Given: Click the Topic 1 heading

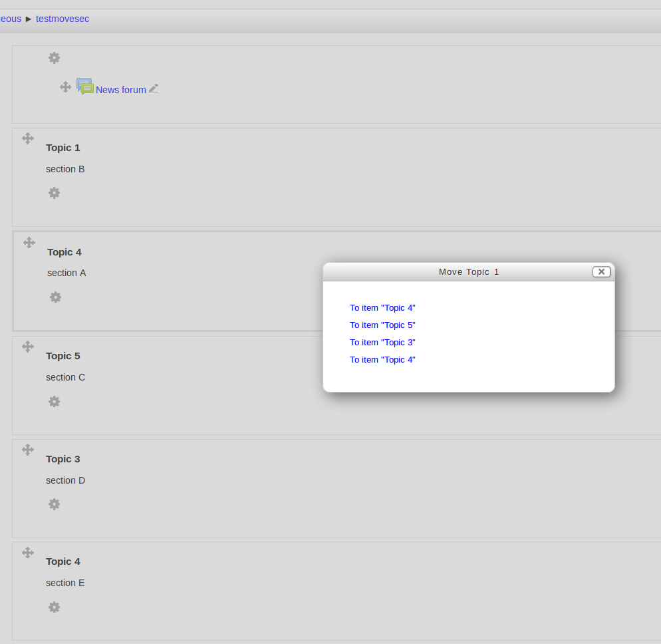Looking at the screenshot, I should click(x=63, y=148).
